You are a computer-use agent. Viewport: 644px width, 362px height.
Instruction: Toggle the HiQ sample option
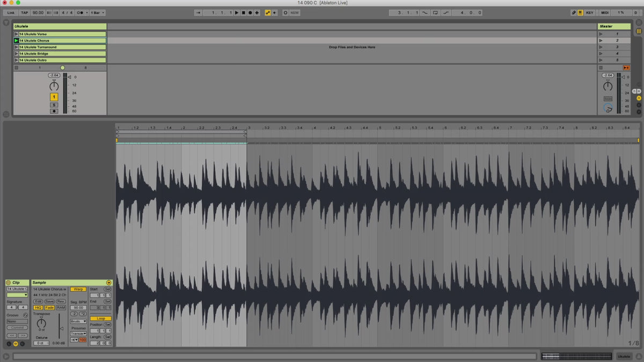point(38,308)
